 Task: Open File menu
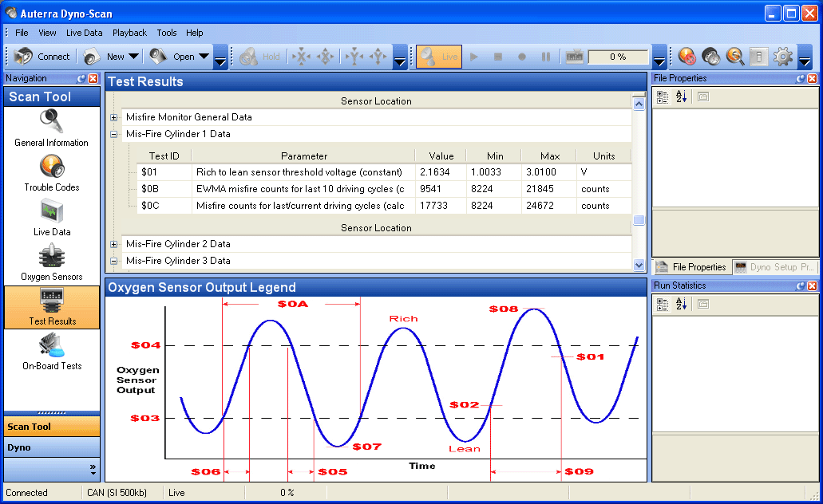tap(22, 33)
